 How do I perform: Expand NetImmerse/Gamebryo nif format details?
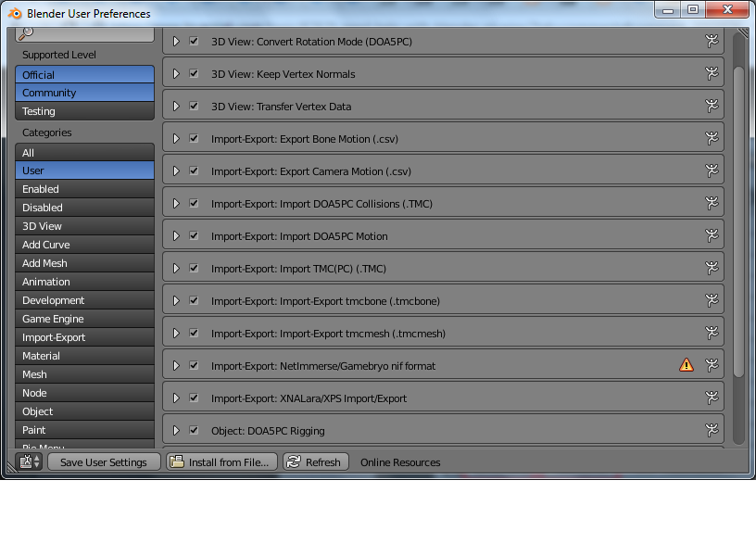coord(176,365)
